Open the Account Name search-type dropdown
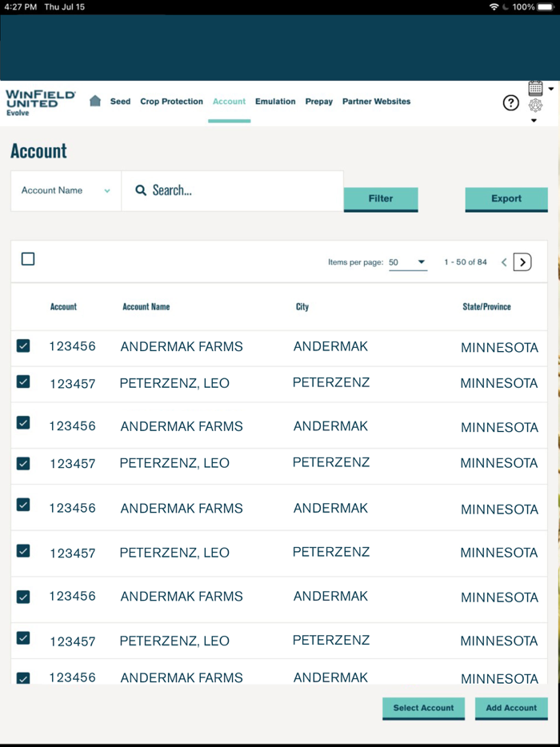 click(x=66, y=190)
